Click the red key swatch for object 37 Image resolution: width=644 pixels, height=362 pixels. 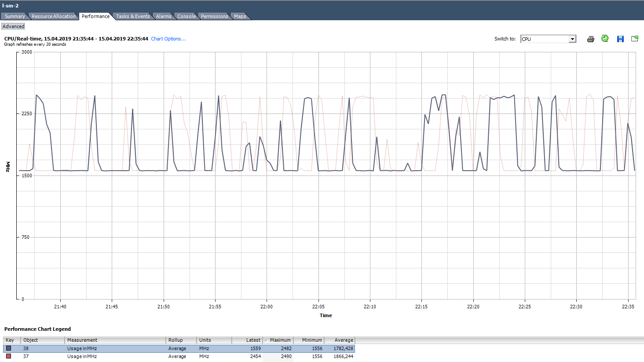point(8,356)
